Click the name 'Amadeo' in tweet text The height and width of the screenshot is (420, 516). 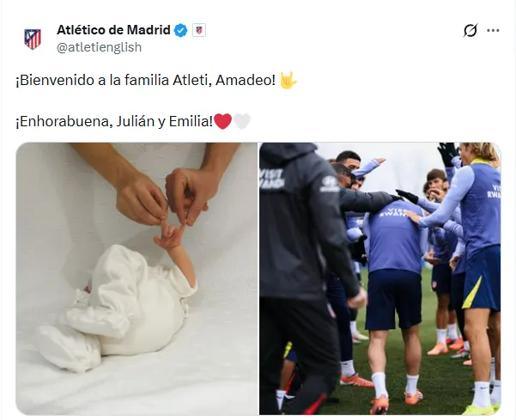pyautogui.click(x=246, y=81)
